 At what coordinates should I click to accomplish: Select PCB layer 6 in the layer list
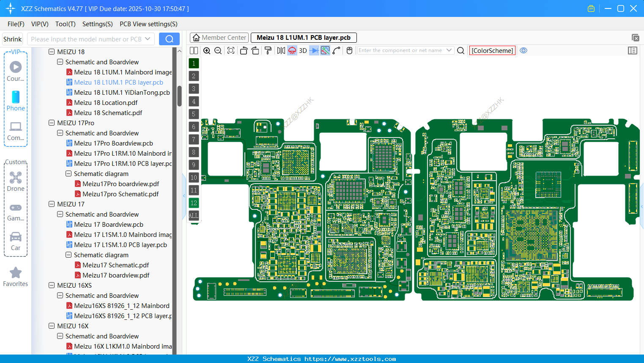194,126
